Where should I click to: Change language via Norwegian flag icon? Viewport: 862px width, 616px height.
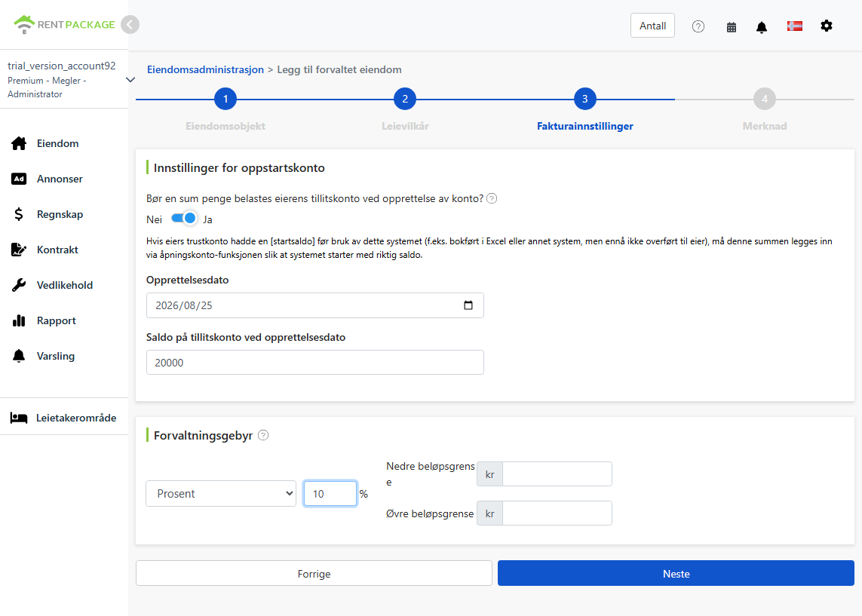point(794,26)
